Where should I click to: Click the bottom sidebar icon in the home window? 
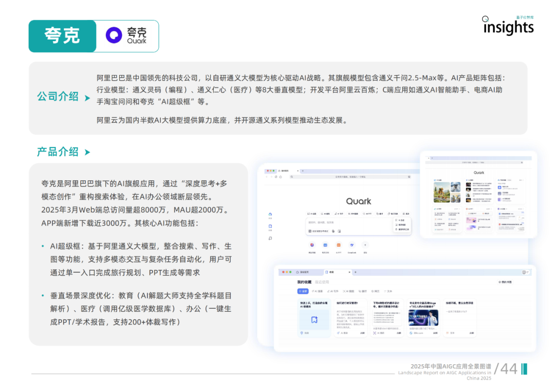(x=270, y=238)
